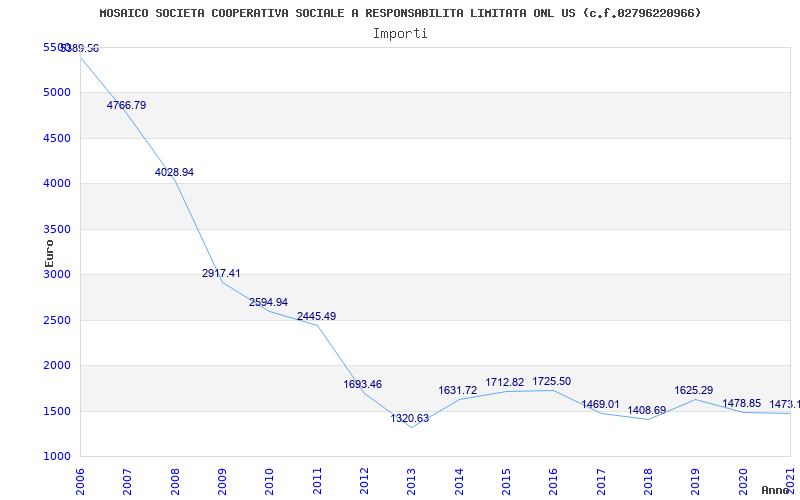800x500 pixels.
Task: Click the chart title MOSAICO SOCIETA COOPERATIVA
Action: [401, 13]
